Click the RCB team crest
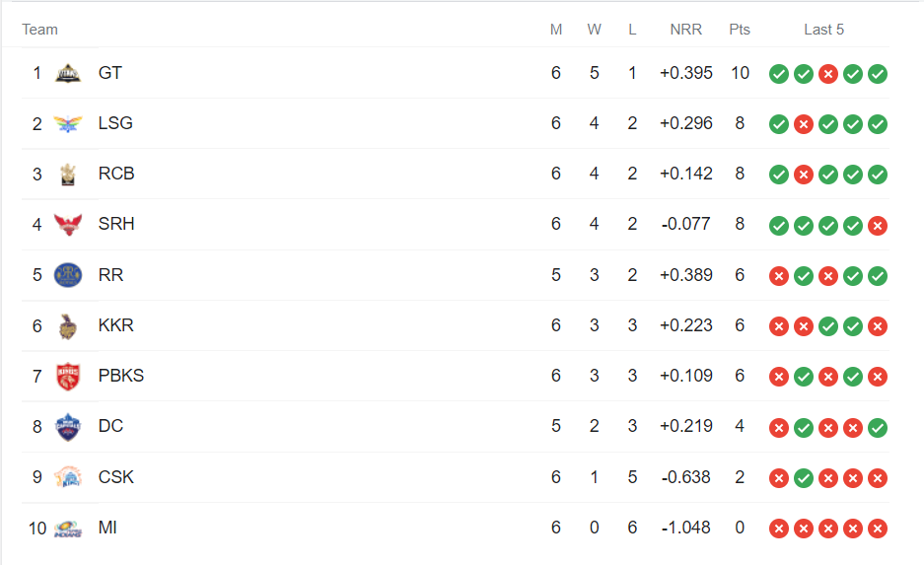 click(x=68, y=175)
